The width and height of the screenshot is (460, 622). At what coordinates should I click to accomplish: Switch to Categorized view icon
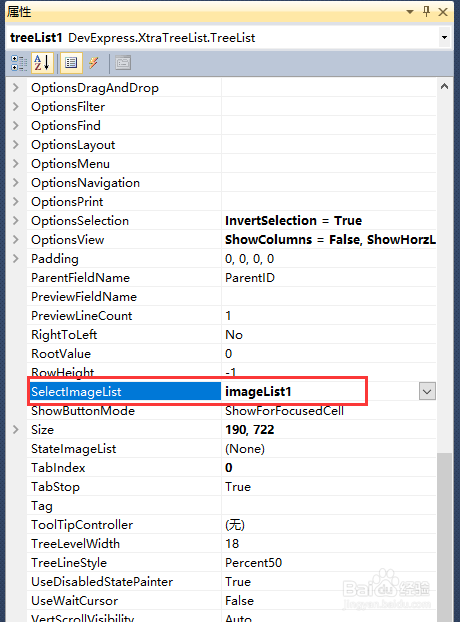(x=19, y=63)
